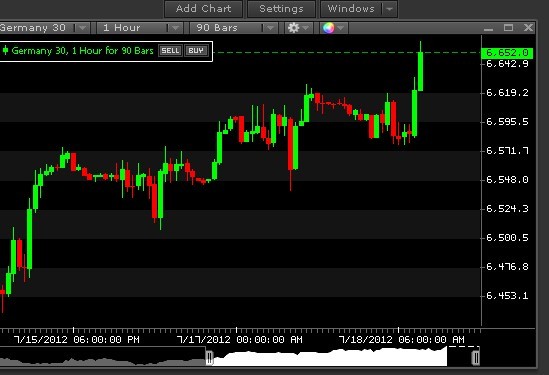Click the time label 7/18/2012 06:00:00 AM

pyautogui.click(x=402, y=340)
